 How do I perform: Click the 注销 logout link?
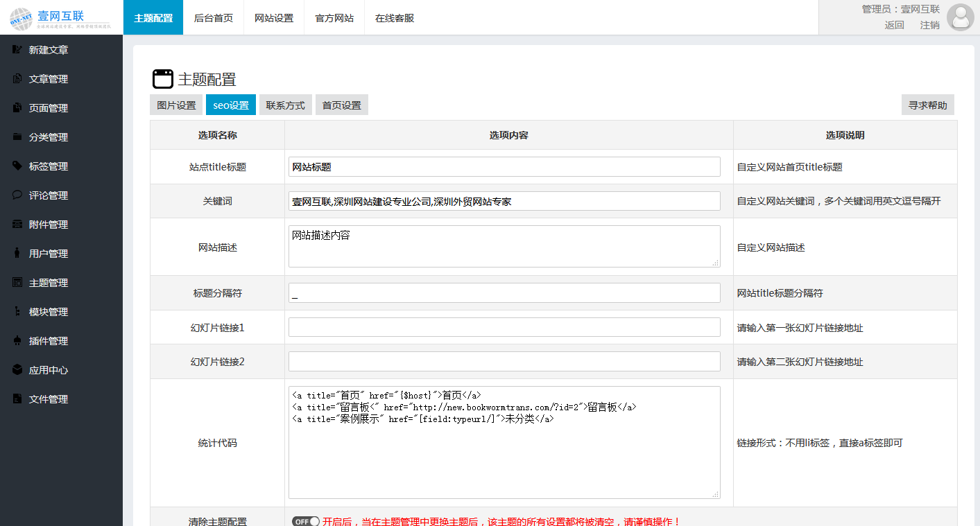930,25
